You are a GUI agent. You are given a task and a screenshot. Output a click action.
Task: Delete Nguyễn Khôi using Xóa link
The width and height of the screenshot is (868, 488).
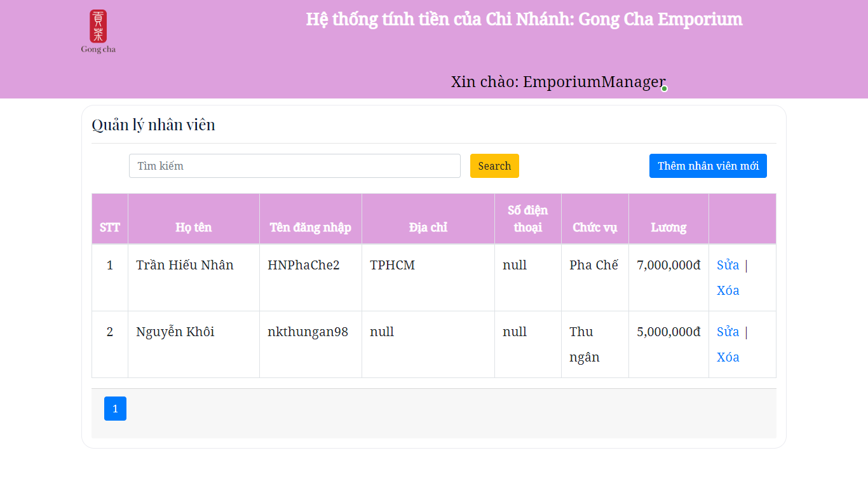728,357
